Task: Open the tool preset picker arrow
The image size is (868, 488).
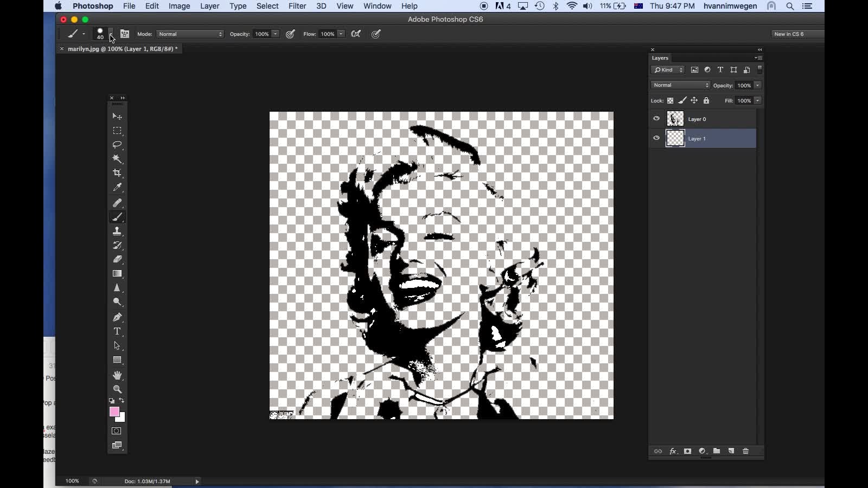Action: 84,34
